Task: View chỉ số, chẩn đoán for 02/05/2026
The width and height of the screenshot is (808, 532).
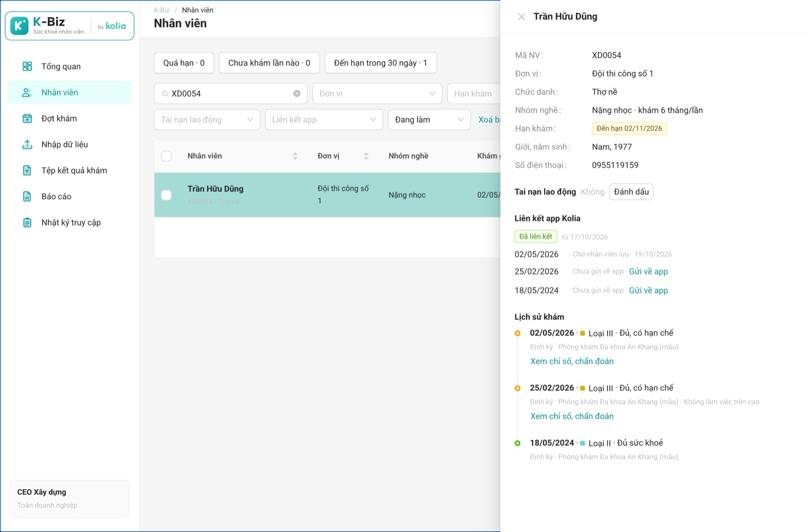Action: [572, 361]
